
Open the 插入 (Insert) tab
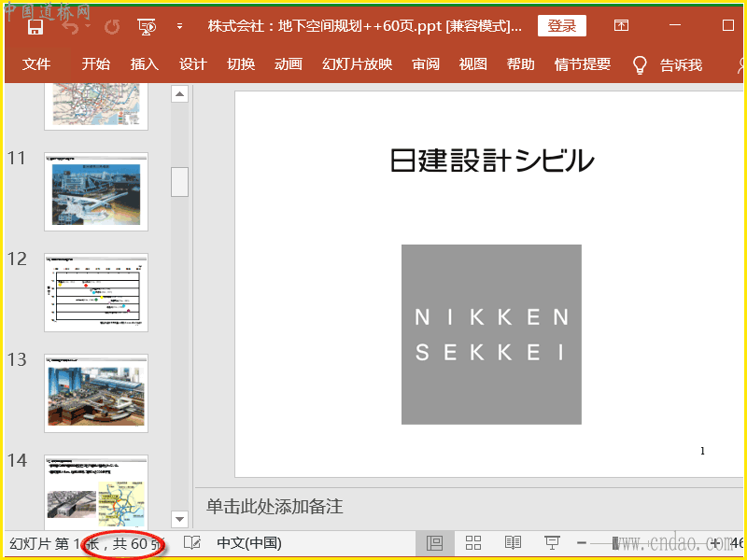pyautogui.click(x=145, y=64)
